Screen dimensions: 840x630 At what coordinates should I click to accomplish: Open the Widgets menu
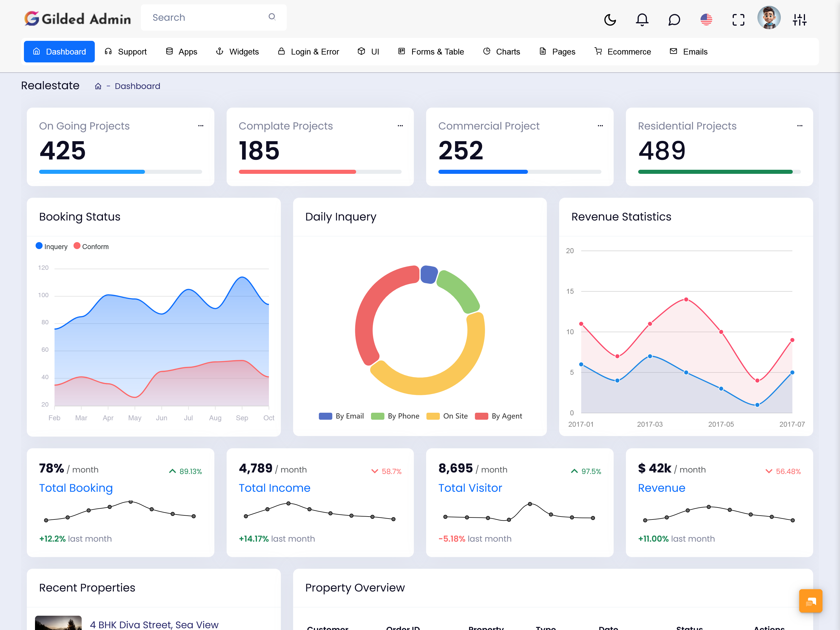coord(237,52)
